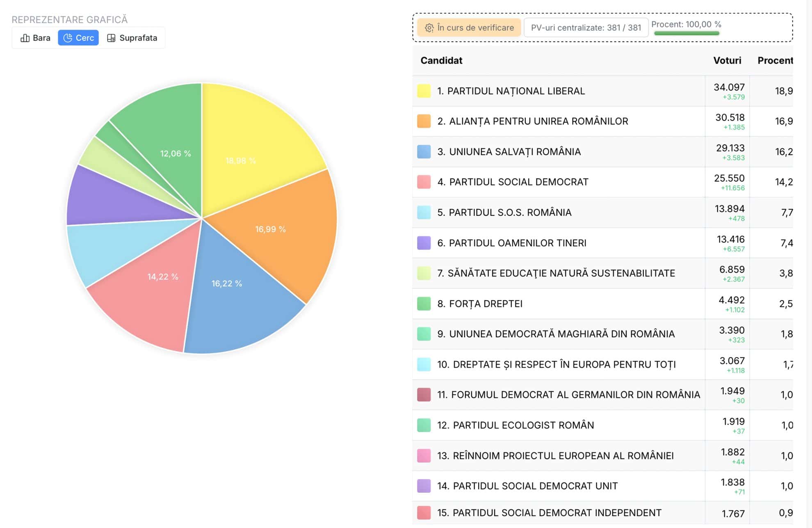Select 11. FORUMUL DEMOCRAT AL GERMANILOR DIN ROMÂNIA
Screen dimensions: 812x528
coord(602,395)
